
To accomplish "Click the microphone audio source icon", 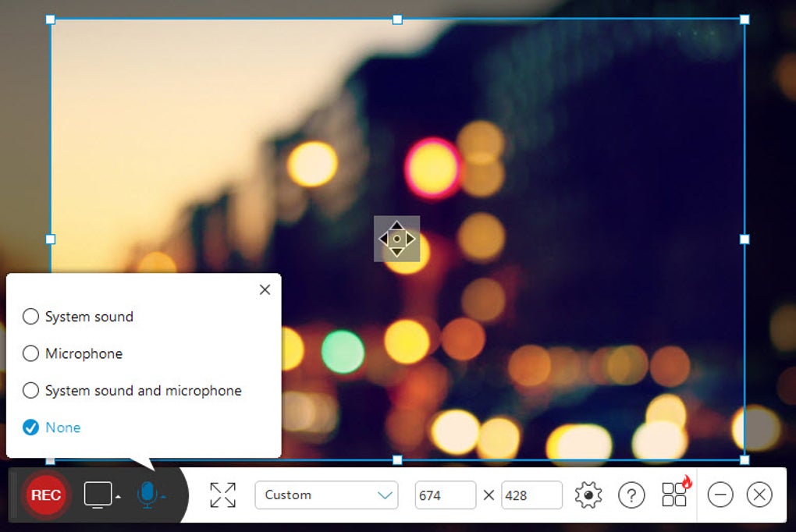I will click(147, 494).
